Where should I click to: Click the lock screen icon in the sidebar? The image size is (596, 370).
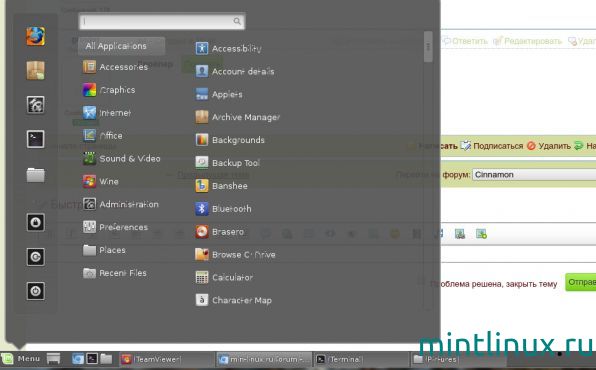click(35, 222)
